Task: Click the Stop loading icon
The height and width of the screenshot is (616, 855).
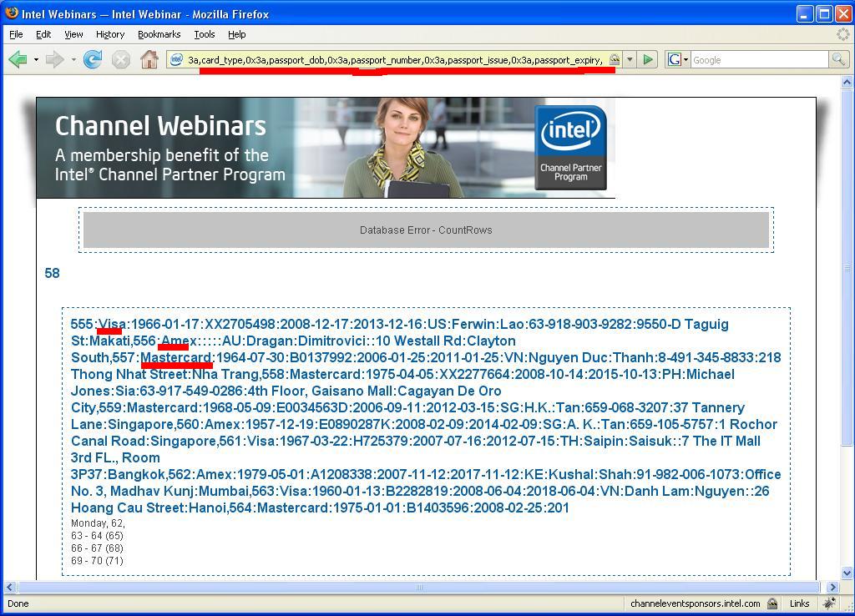Action: pyautogui.click(x=121, y=59)
